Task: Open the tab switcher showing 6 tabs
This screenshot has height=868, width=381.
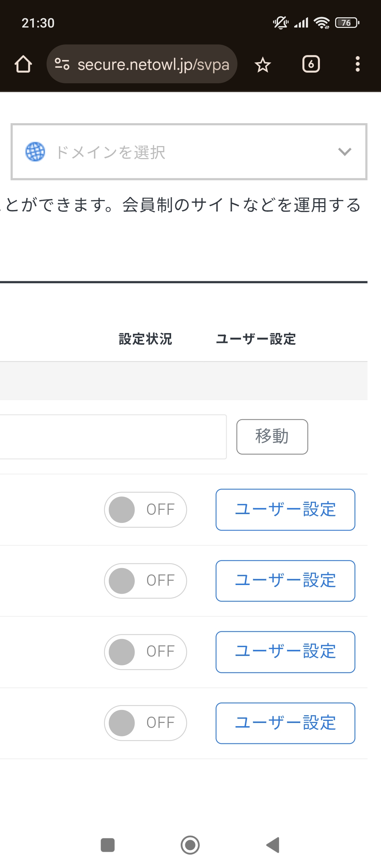Action: pyautogui.click(x=311, y=64)
